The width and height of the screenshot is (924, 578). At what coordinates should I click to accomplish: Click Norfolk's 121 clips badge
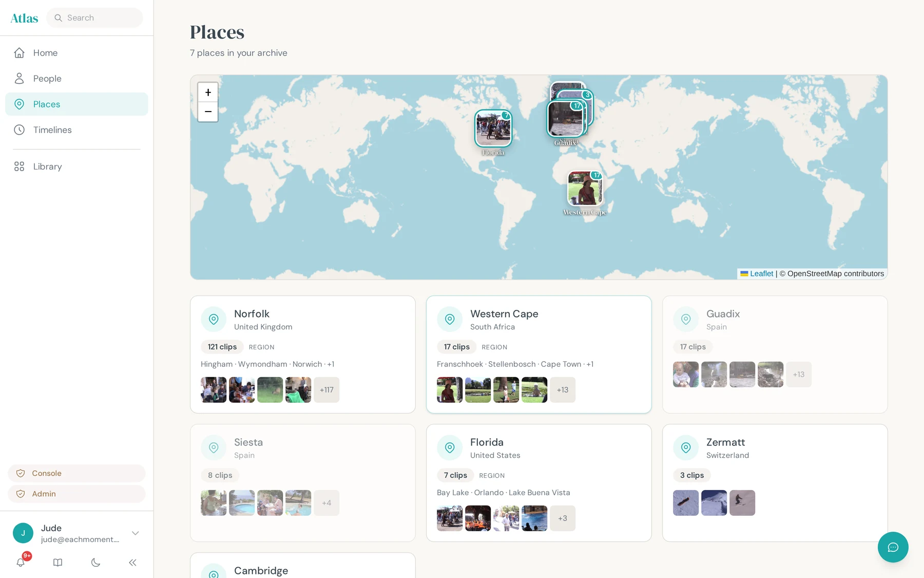(x=222, y=347)
